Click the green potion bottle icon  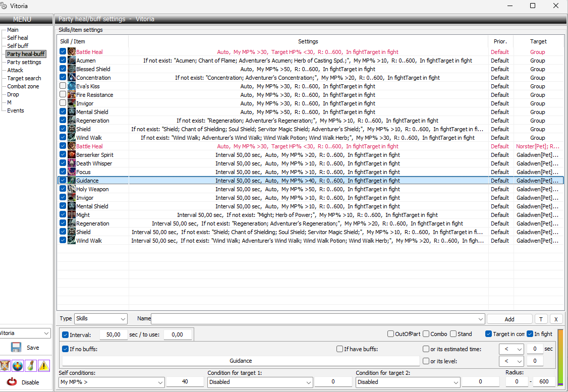coord(30,366)
